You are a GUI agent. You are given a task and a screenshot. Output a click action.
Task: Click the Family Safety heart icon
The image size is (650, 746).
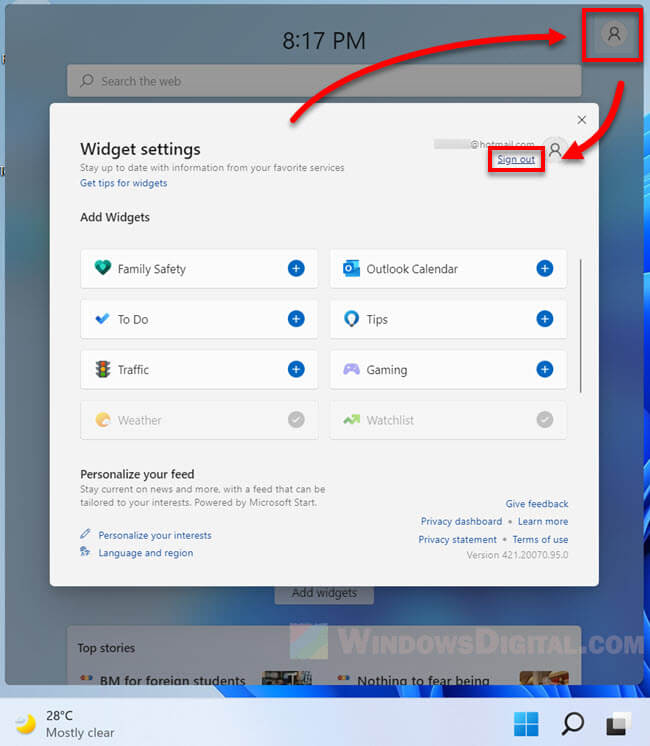103,268
